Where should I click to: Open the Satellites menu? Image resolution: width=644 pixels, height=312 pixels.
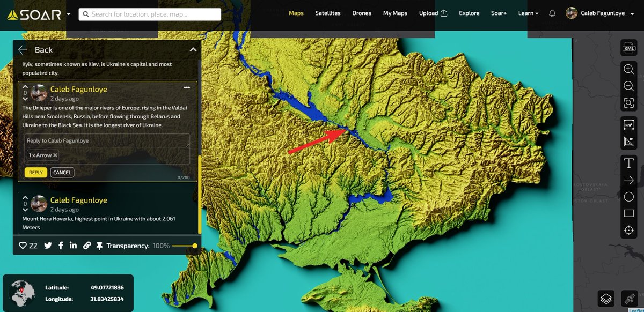click(x=328, y=13)
